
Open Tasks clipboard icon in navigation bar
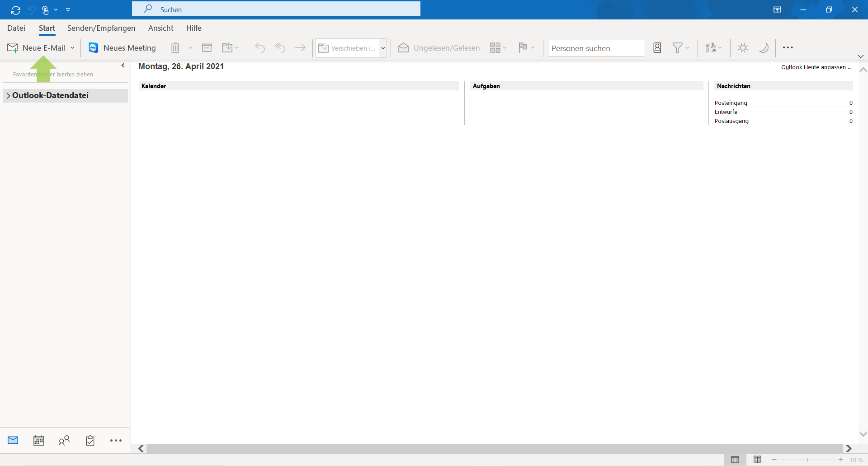[x=90, y=440]
